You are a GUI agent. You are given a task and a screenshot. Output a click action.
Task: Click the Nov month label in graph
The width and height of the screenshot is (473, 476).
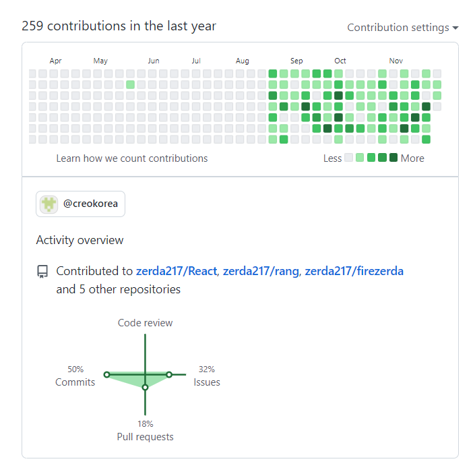tap(396, 61)
